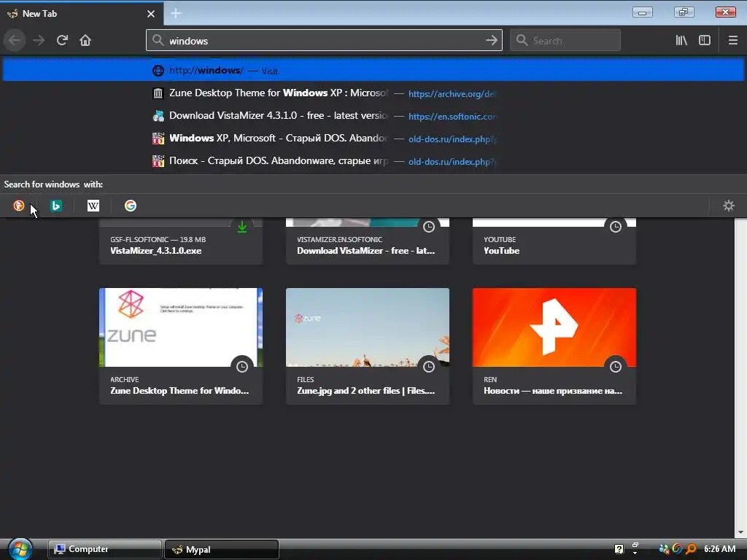Search with Wikipedia engine icon
This screenshot has width=747, height=560.
(x=93, y=205)
